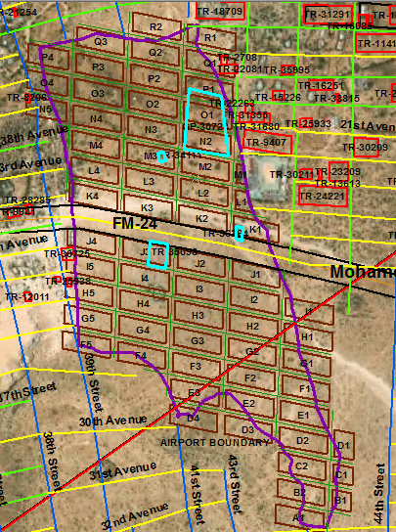Viewport: 396px width, 532px height.
Task: Click the AIRPORT BOUNDARY label
Action: click(x=215, y=442)
